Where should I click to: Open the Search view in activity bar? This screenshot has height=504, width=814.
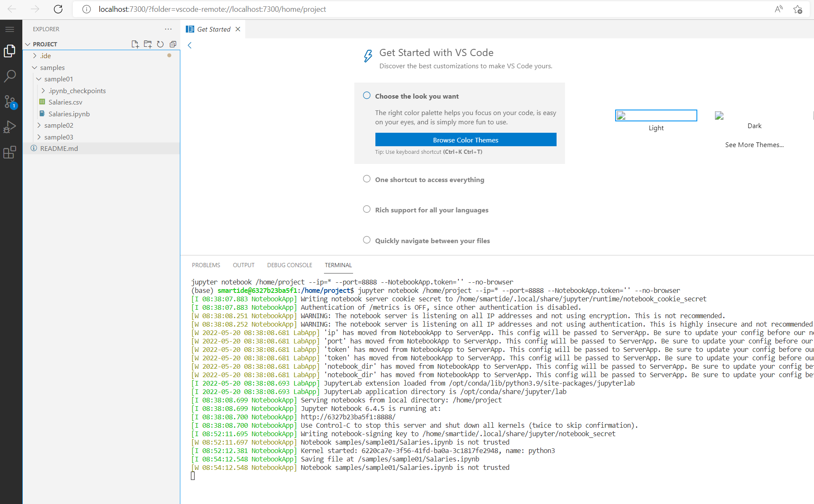(x=10, y=76)
